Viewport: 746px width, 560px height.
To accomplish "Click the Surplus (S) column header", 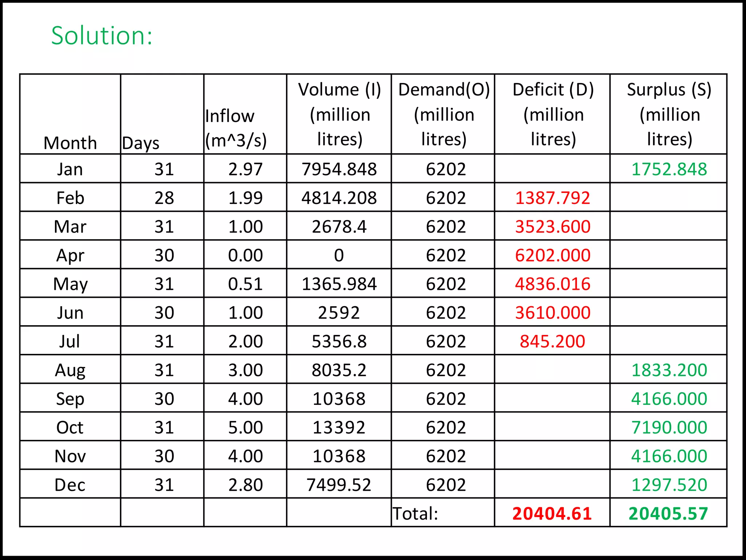I will point(669,114).
